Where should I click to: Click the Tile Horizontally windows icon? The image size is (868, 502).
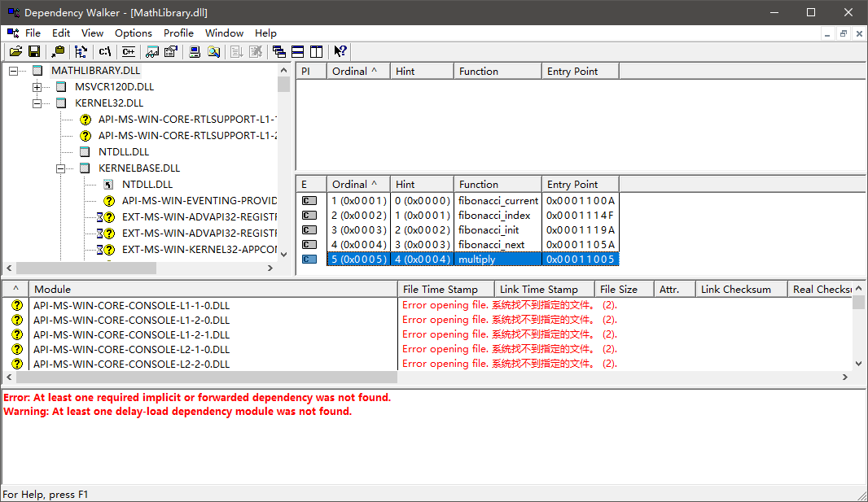pos(298,52)
